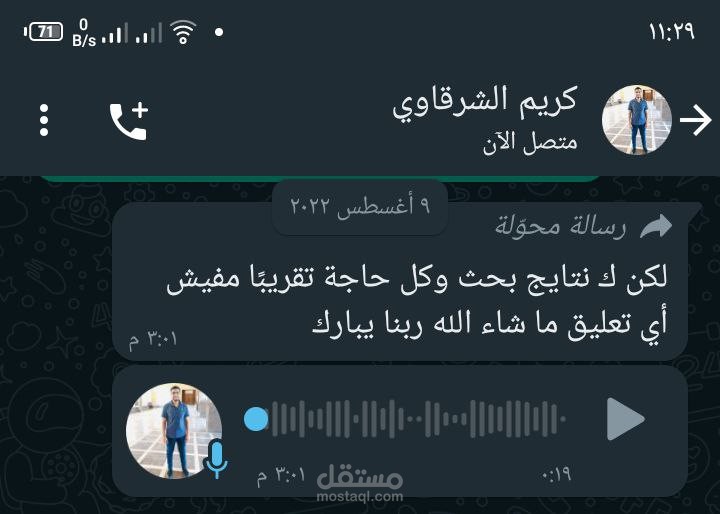Tap the date chip ٩ أغسطس ٢٠٢٢

[360, 205]
